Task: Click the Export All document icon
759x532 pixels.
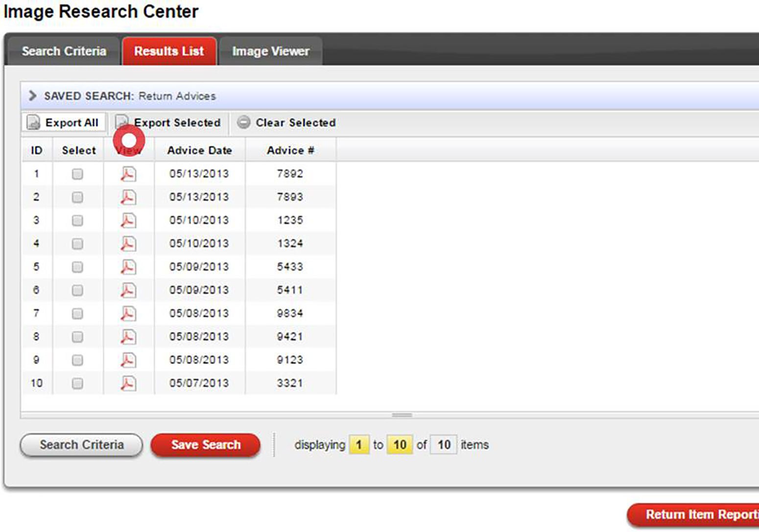Action: pyautogui.click(x=33, y=122)
